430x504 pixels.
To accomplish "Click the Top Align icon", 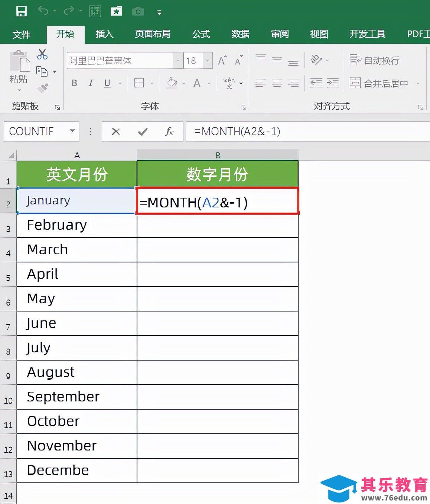I will tap(260, 58).
